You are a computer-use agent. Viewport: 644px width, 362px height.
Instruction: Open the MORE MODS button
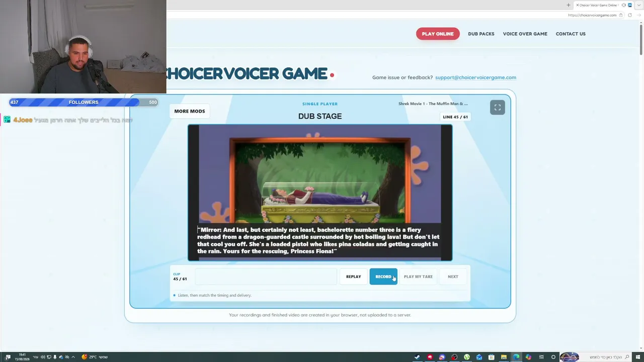coord(190,111)
